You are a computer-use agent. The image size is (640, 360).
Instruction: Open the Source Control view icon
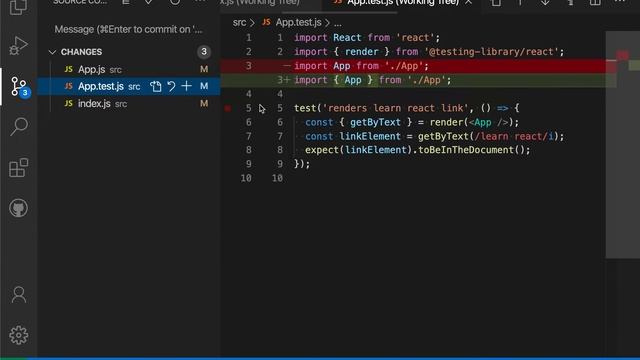click(x=19, y=87)
